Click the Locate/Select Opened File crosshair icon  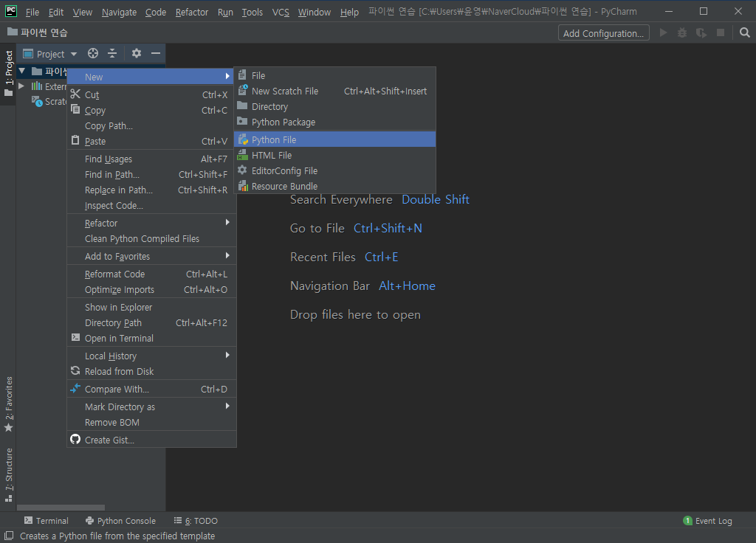tap(93, 53)
